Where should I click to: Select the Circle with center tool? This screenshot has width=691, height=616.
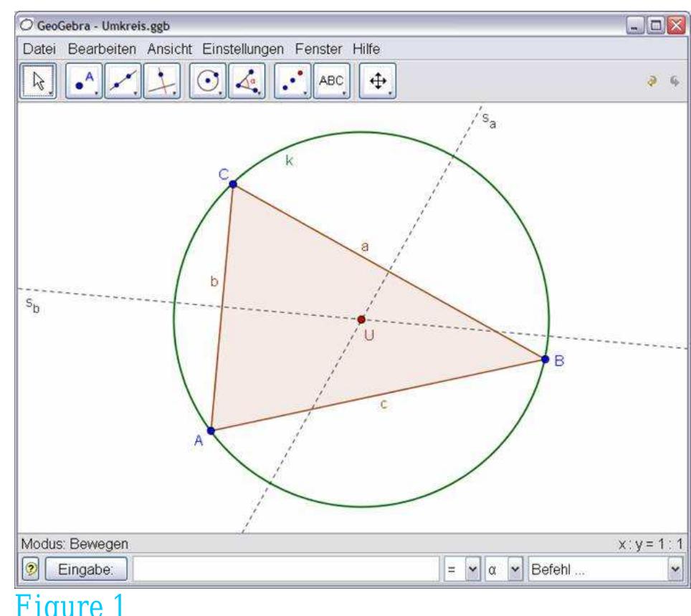(x=208, y=81)
